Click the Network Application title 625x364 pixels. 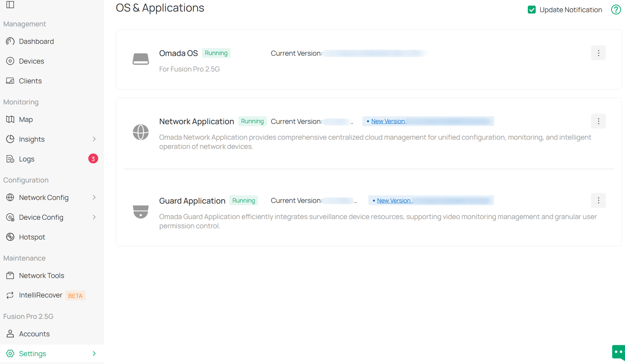[x=197, y=121]
